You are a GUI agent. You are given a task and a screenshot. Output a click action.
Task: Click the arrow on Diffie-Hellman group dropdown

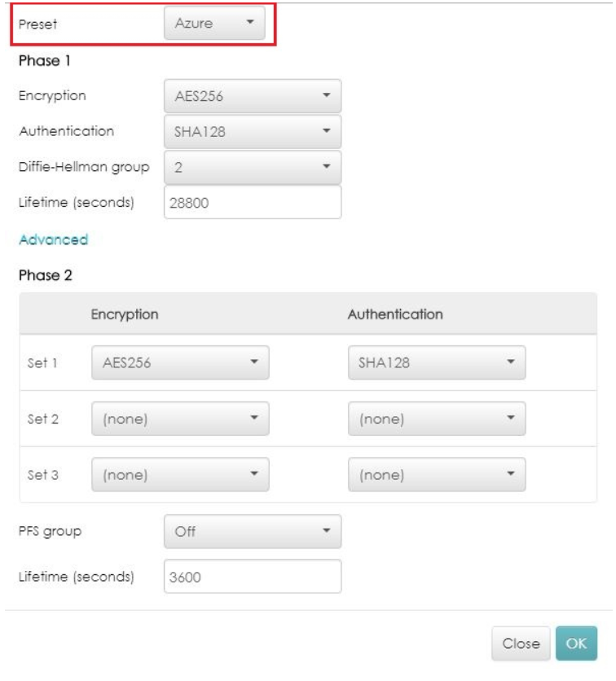point(327,166)
